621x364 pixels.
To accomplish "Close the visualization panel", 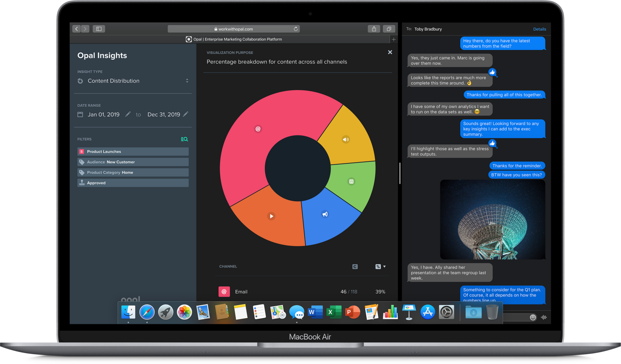I will (x=390, y=52).
